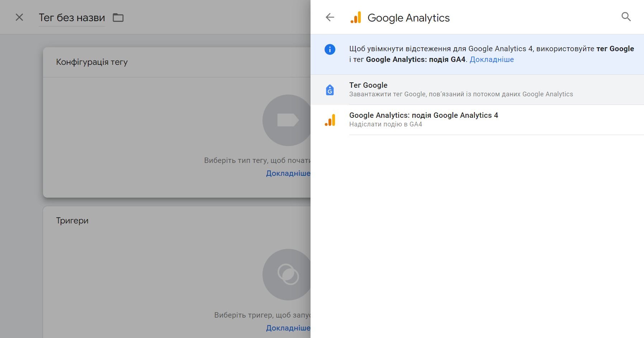Select the GA4 event bar-chart icon

pyautogui.click(x=330, y=120)
